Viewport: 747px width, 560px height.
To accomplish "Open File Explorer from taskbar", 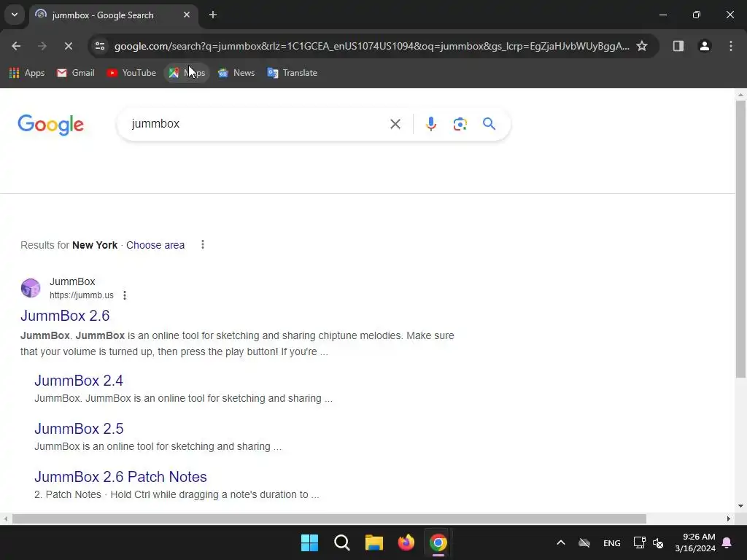I will tap(374, 542).
